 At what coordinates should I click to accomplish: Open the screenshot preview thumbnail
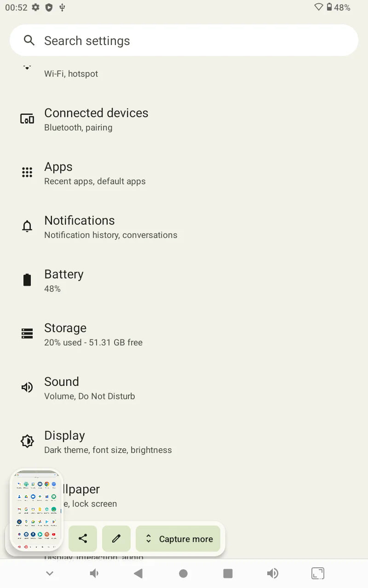point(36,509)
